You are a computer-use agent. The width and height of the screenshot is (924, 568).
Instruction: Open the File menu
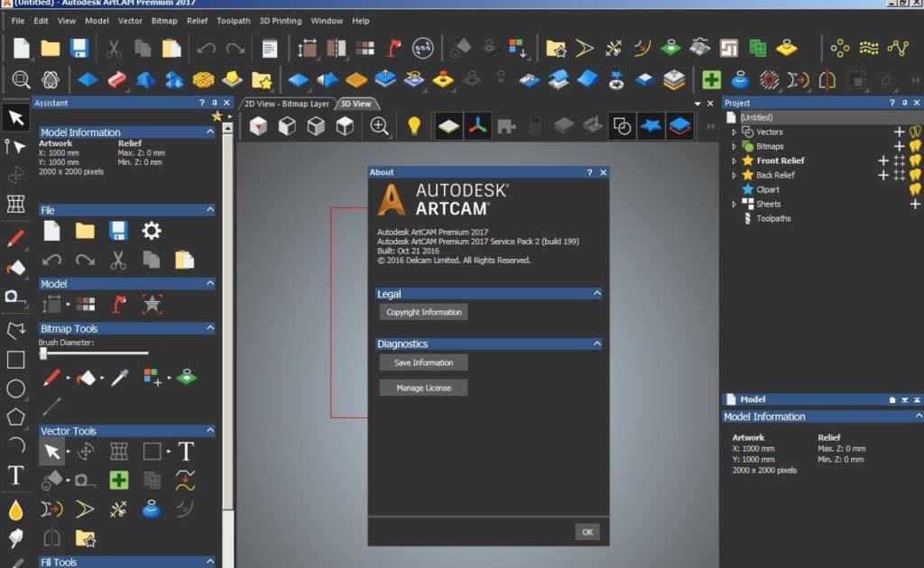(x=18, y=21)
